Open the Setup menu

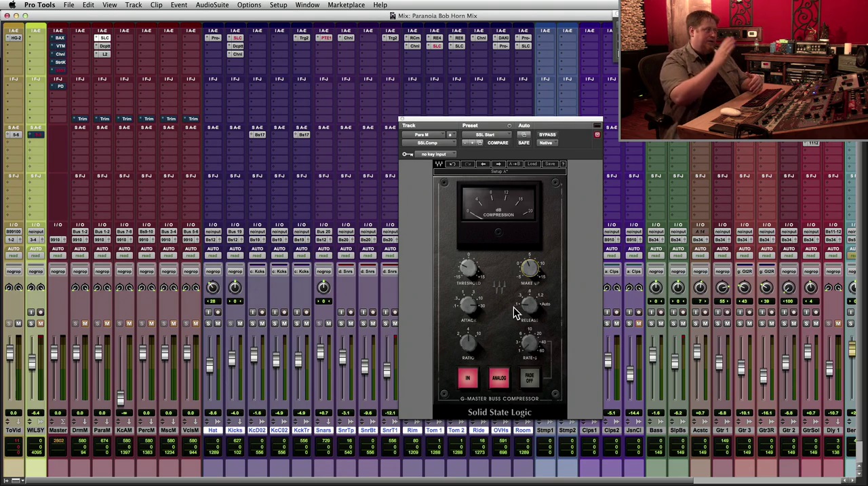pyautogui.click(x=278, y=5)
